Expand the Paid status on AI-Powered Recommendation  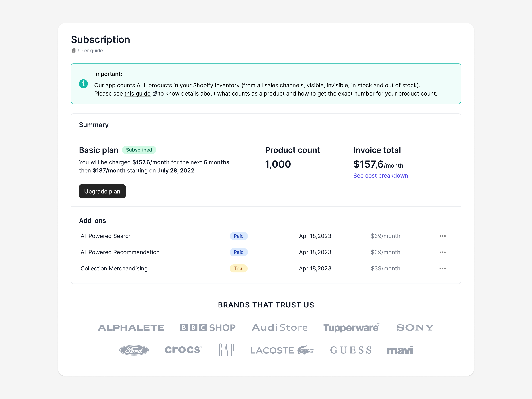238,252
